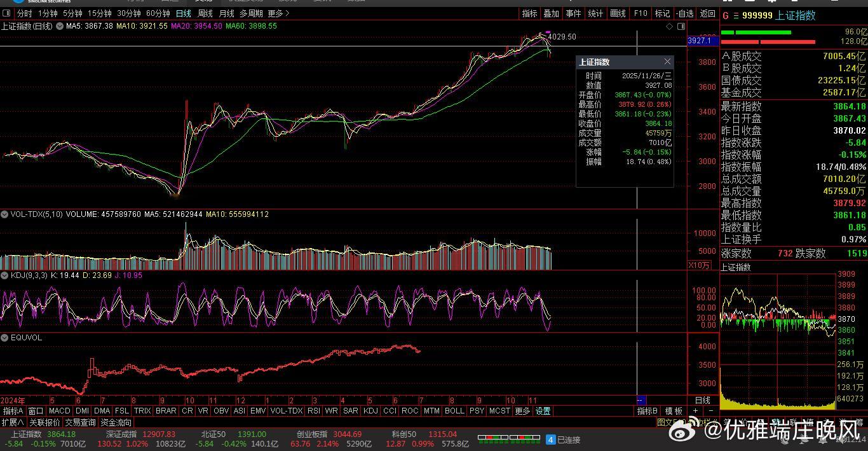The height and width of the screenshot is (451, 868).
Task: Toggle the VOL-TDX indicator dropdown arrow
Action: (x=4, y=214)
